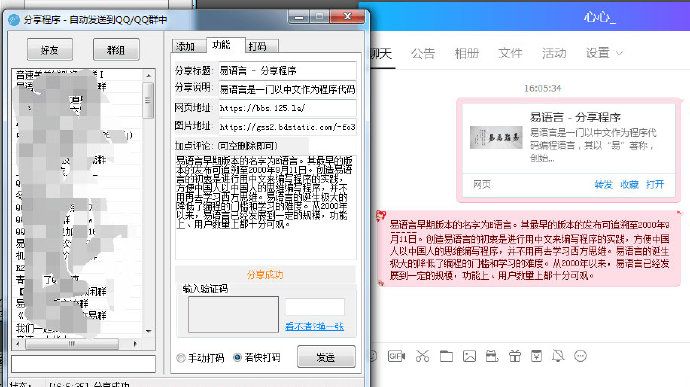
Task: Click the input box below the contact list
Action: (x=84, y=364)
